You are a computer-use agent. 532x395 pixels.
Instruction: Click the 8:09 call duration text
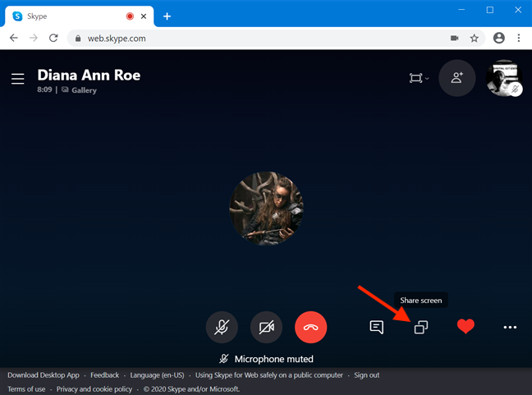click(x=44, y=90)
